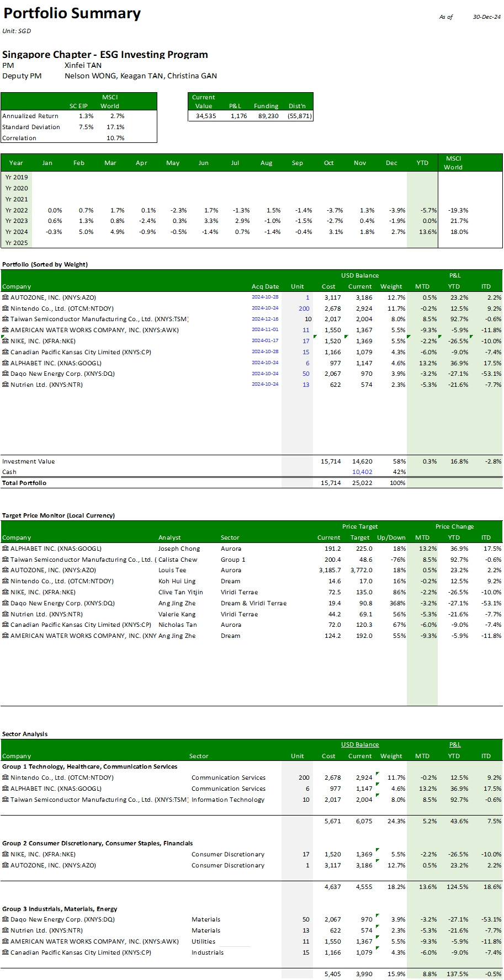This screenshot has height=980, width=504.
Task: Select the Correlation value 10.7%
Action: click(115, 138)
